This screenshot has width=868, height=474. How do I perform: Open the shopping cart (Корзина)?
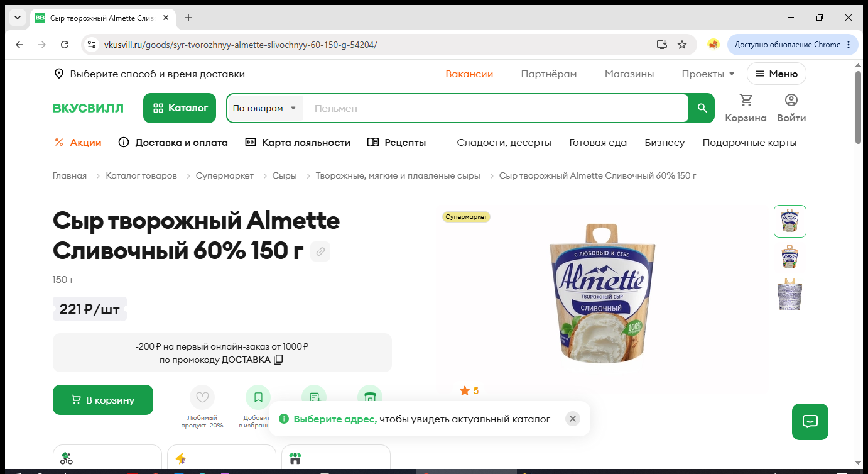[x=746, y=108]
